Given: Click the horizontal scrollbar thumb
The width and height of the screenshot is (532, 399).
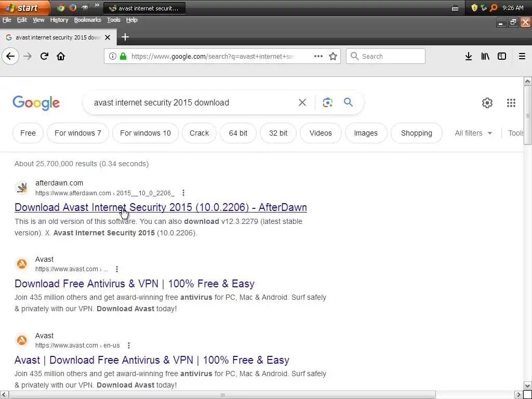Looking at the screenshot, I should click(x=222, y=395).
